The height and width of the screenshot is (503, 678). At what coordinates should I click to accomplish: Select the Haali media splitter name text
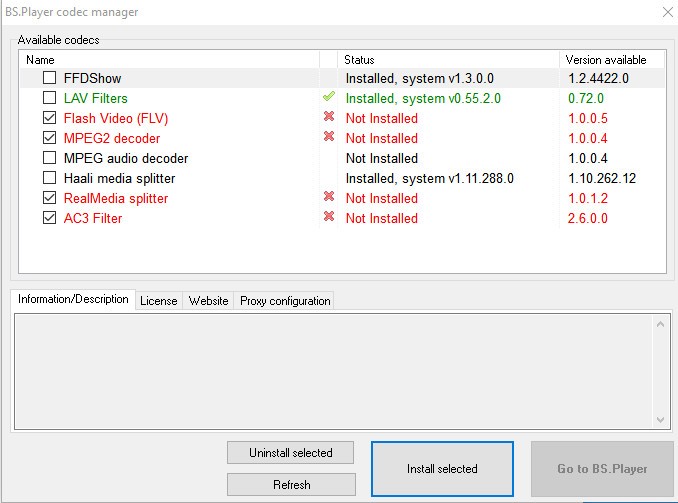(x=119, y=178)
